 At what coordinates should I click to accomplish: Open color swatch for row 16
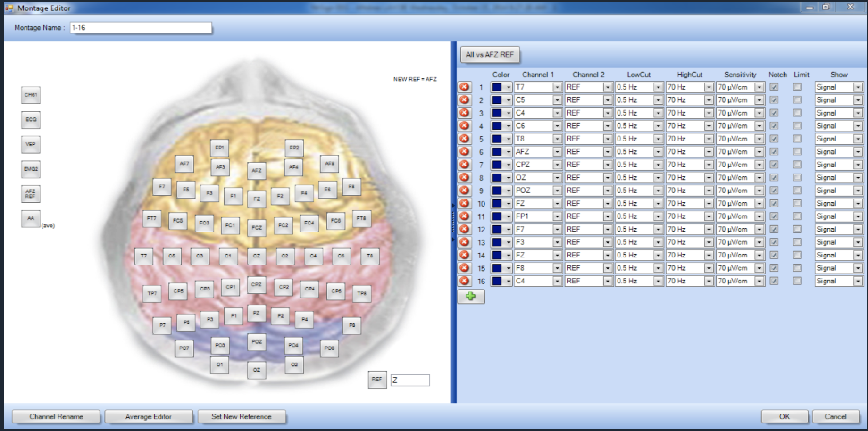pyautogui.click(x=501, y=281)
